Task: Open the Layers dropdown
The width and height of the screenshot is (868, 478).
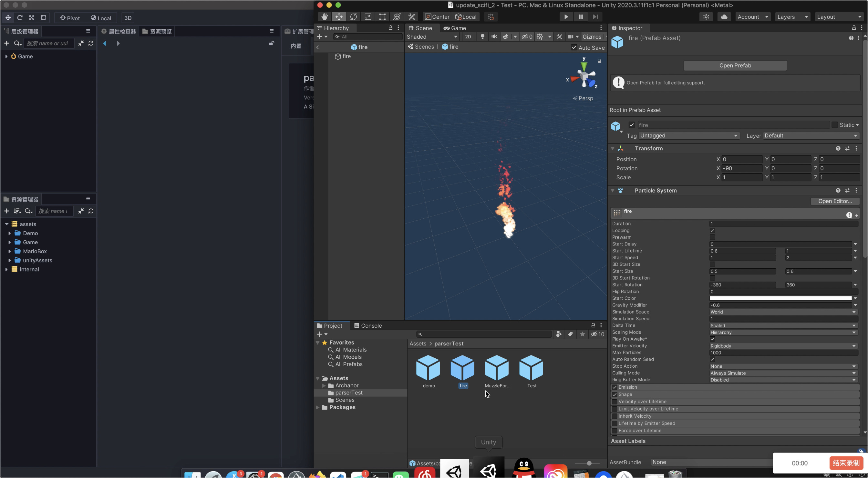Action: click(x=792, y=17)
